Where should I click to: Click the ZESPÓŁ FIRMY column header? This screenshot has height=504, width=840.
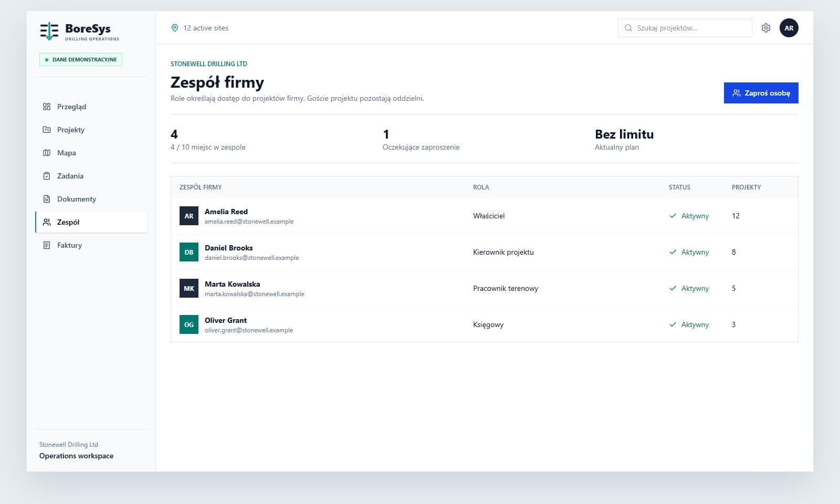(201, 187)
